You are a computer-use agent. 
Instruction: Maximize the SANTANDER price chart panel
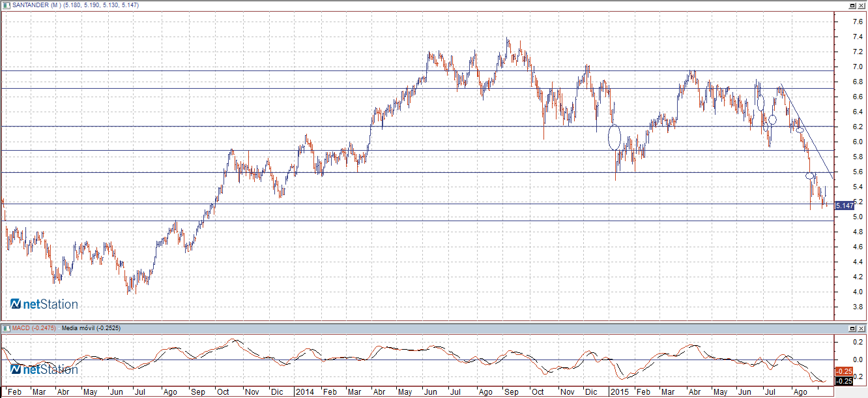pos(852,5)
